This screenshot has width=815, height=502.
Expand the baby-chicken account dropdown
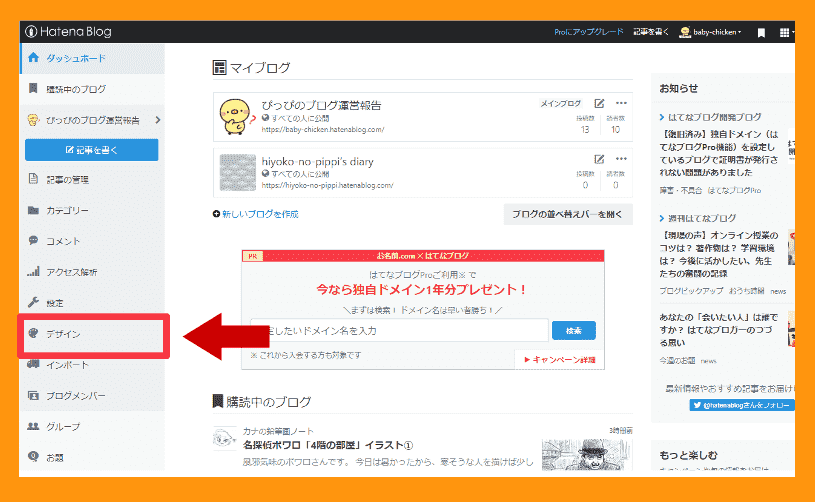(717, 32)
